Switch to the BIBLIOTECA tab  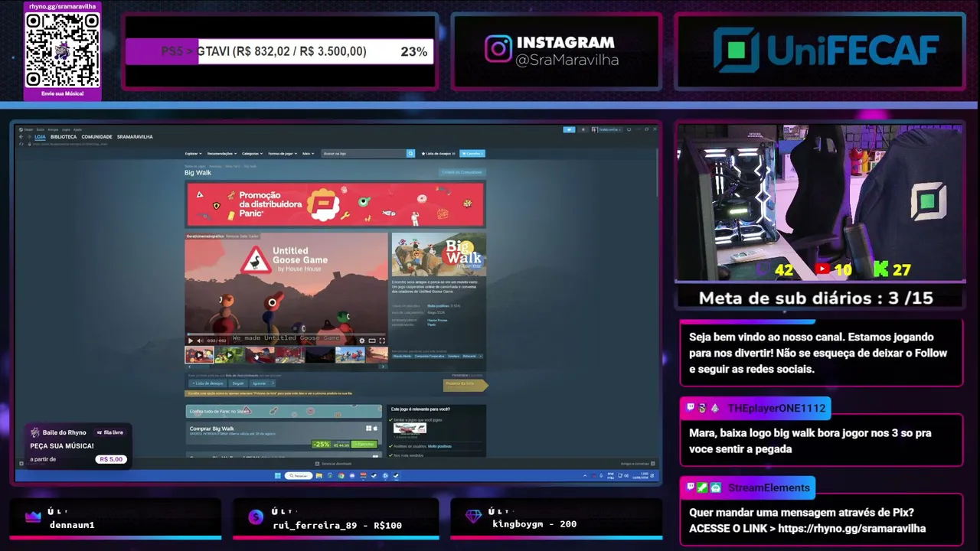point(64,137)
